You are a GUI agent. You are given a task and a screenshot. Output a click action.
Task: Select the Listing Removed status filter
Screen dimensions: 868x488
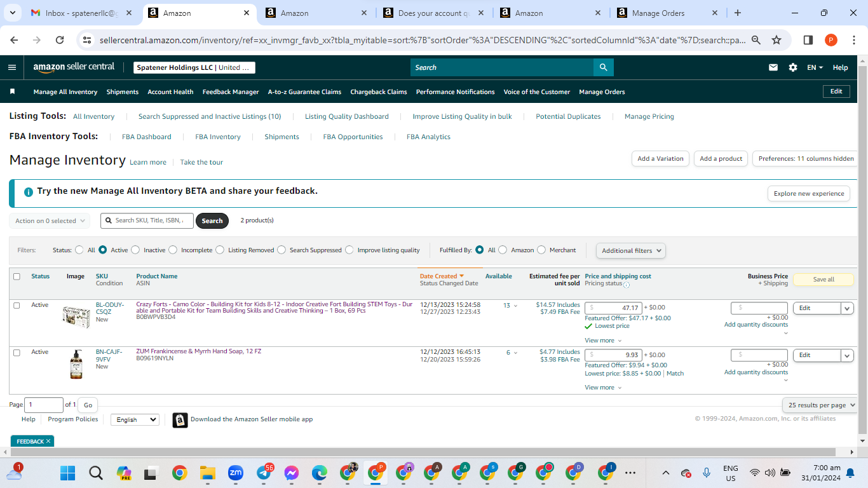coord(220,250)
